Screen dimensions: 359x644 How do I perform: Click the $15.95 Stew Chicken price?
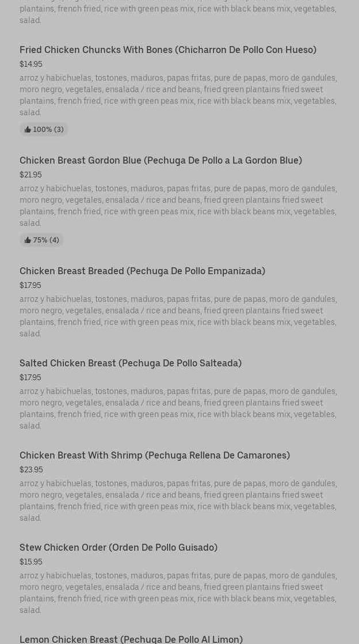tap(31, 562)
